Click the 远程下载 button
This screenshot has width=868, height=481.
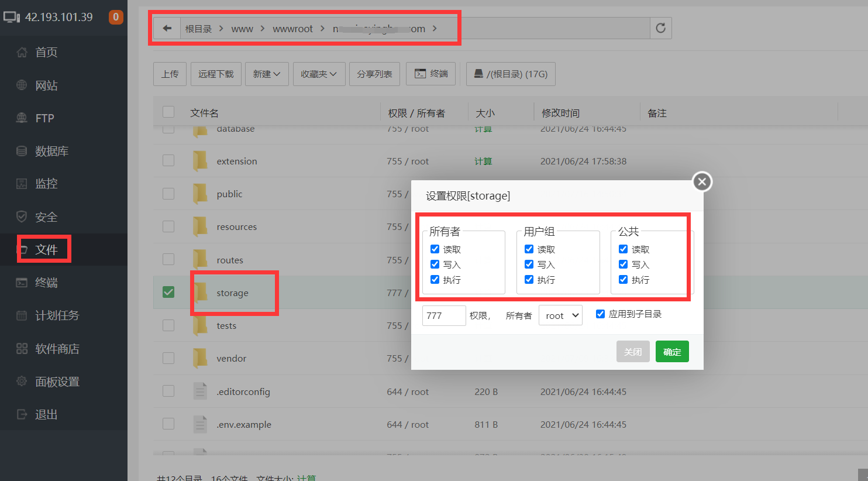216,74
